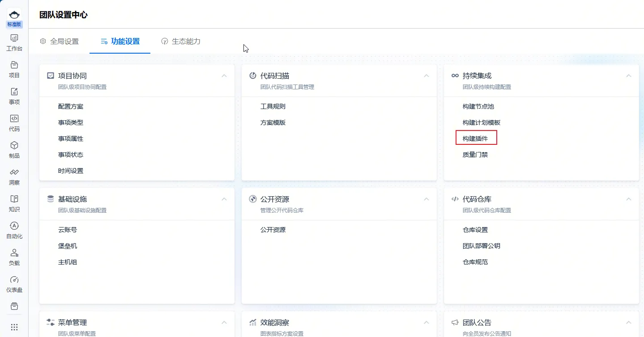Collapse the 持续集成 panel
This screenshot has width=644, height=337.
[x=629, y=76]
